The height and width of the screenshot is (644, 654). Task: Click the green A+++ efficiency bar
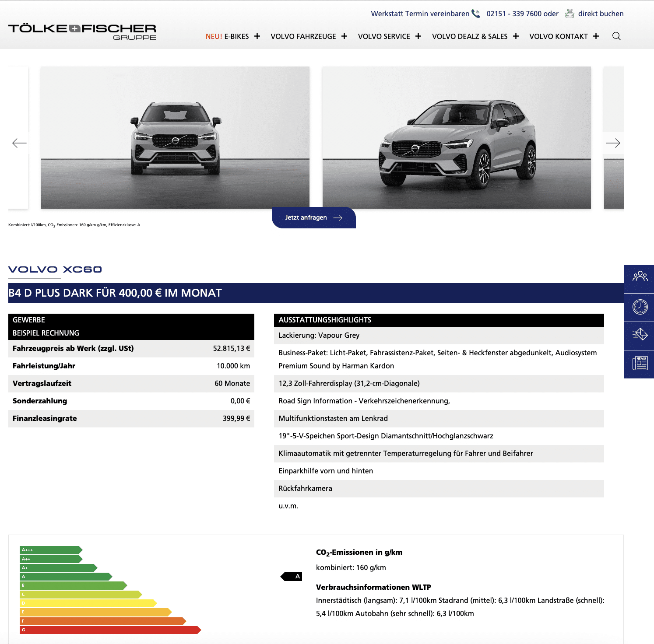[51, 550]
